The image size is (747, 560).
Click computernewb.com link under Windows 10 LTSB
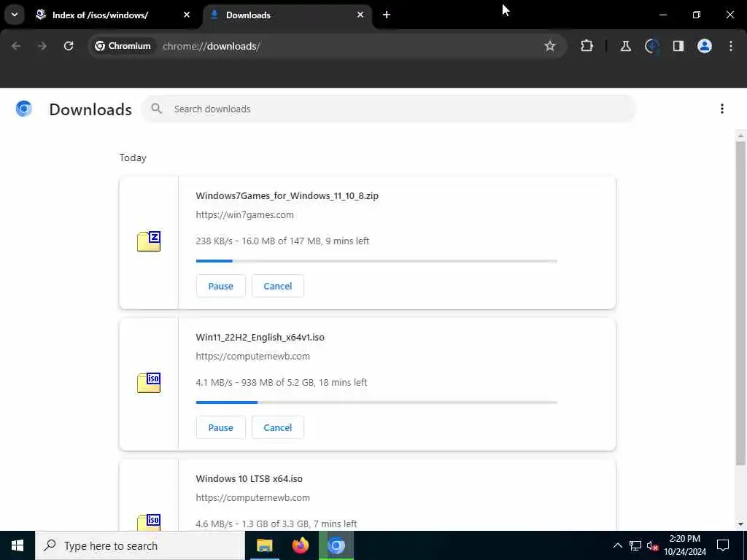point(252,497)
